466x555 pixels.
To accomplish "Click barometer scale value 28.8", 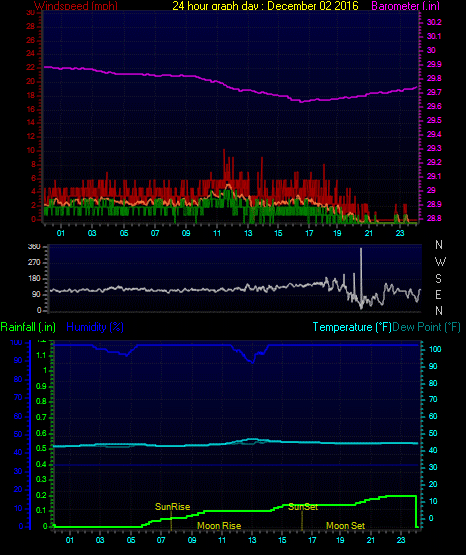I will click(x=434, y=218).
